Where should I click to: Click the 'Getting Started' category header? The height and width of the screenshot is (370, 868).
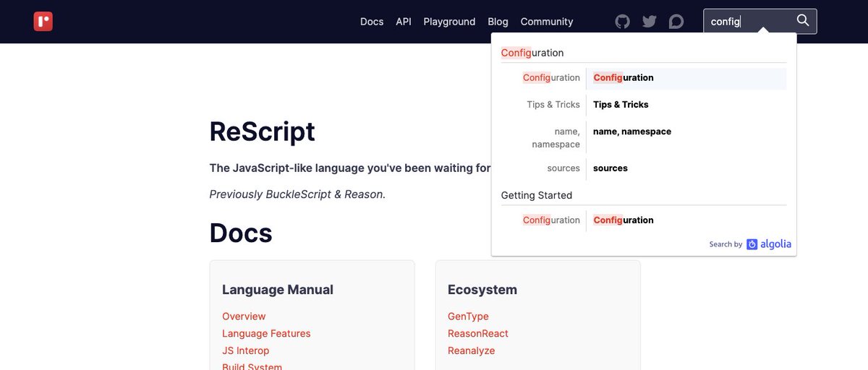(x=537, y=195)
